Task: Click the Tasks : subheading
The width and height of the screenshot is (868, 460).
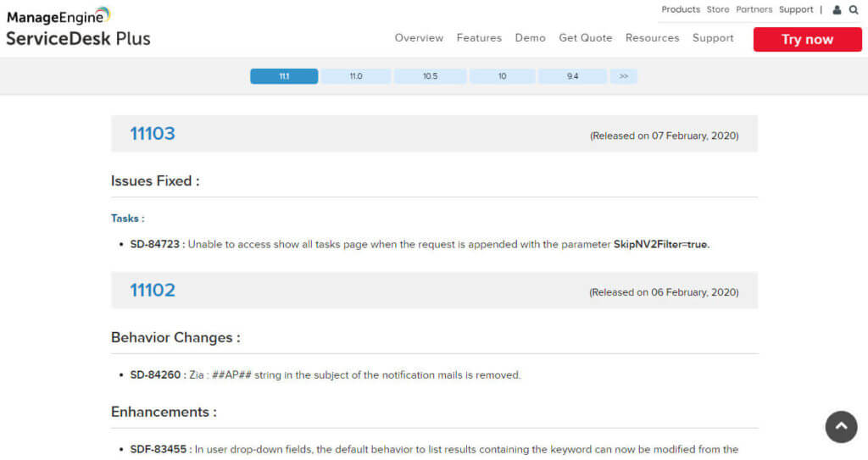Action: pos(127,218)
